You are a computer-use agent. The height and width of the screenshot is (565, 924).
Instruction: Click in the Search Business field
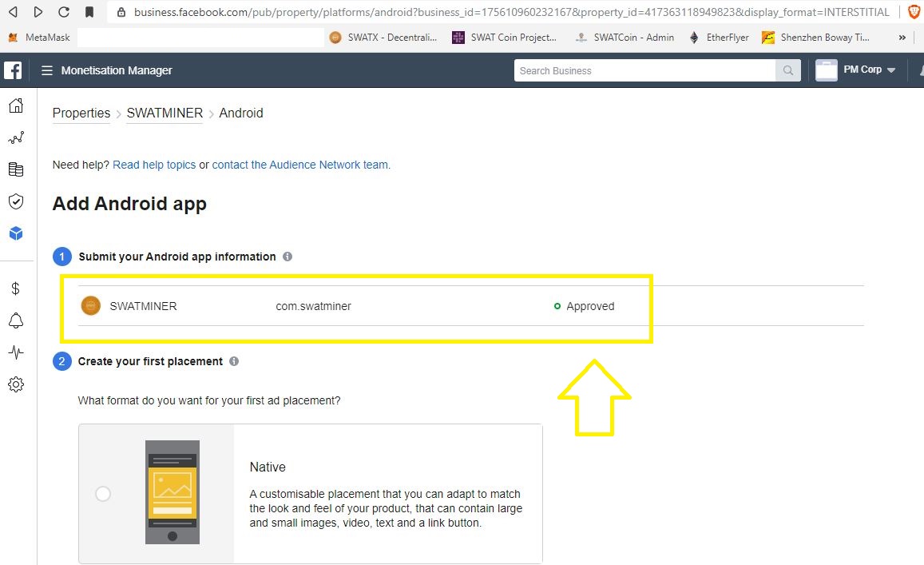tap(644, 71)
